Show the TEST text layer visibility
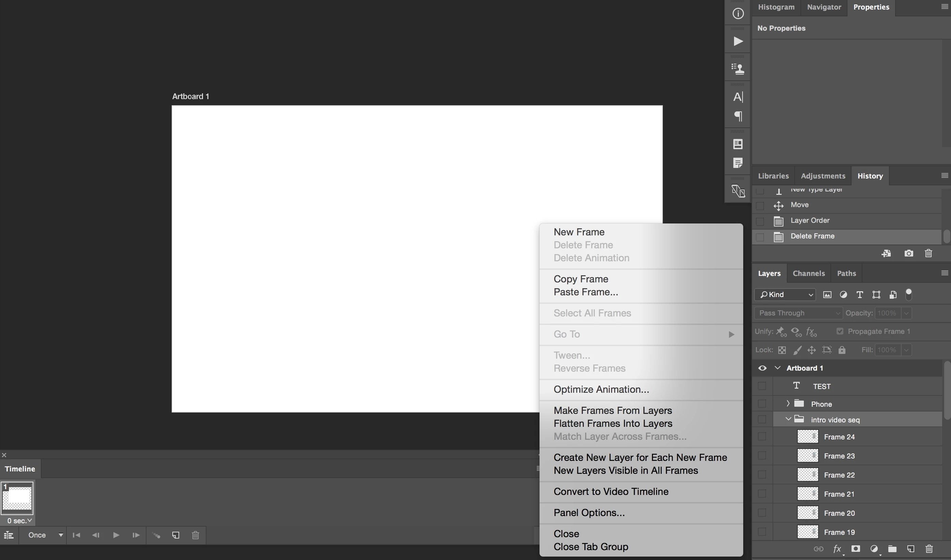Screen dimensions: 951x560 tap(762, 386)
